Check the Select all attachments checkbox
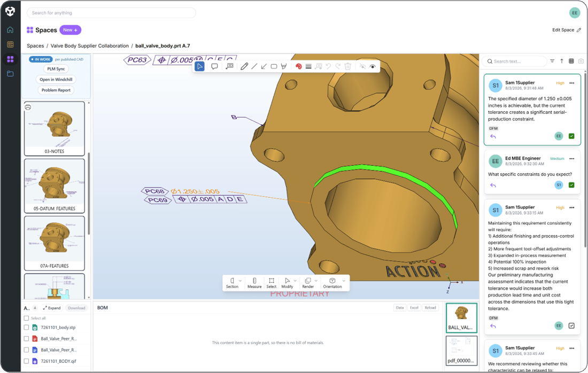This screenshot has width=588, height=373. coord(26,318)
